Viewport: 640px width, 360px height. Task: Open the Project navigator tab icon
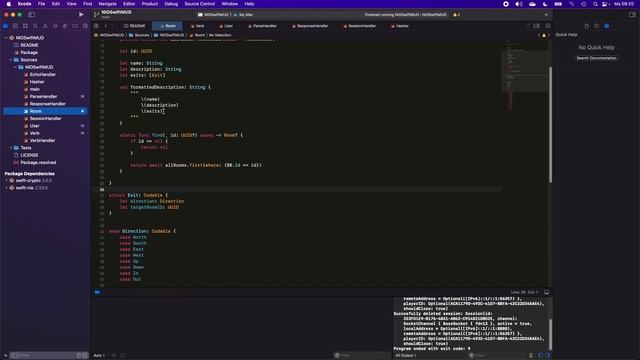(6, 26)
